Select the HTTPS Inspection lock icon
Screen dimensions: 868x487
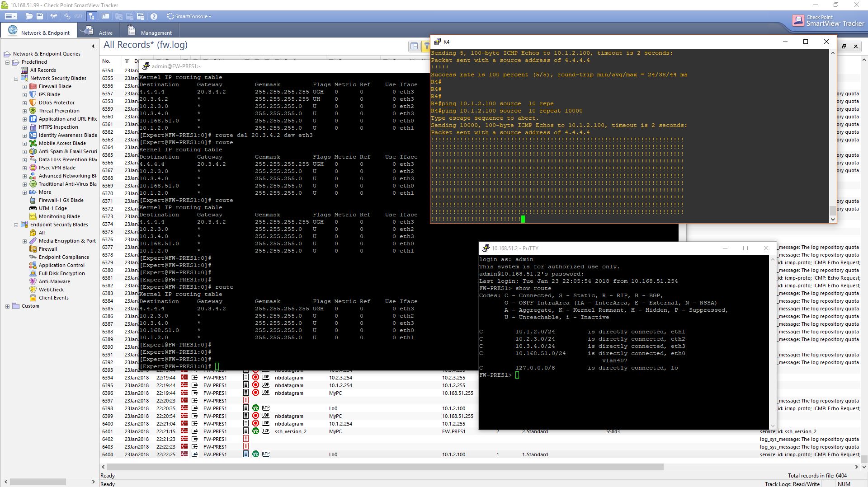pos(33,127)
